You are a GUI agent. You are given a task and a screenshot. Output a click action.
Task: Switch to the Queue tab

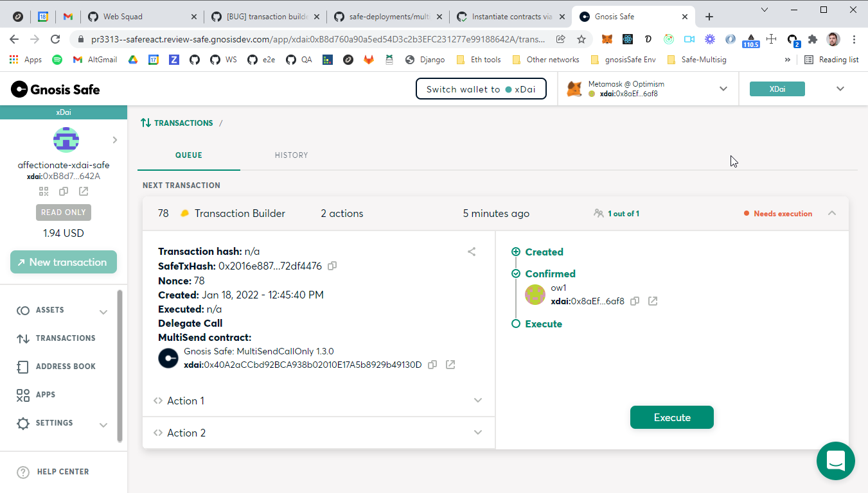(189, 155)
